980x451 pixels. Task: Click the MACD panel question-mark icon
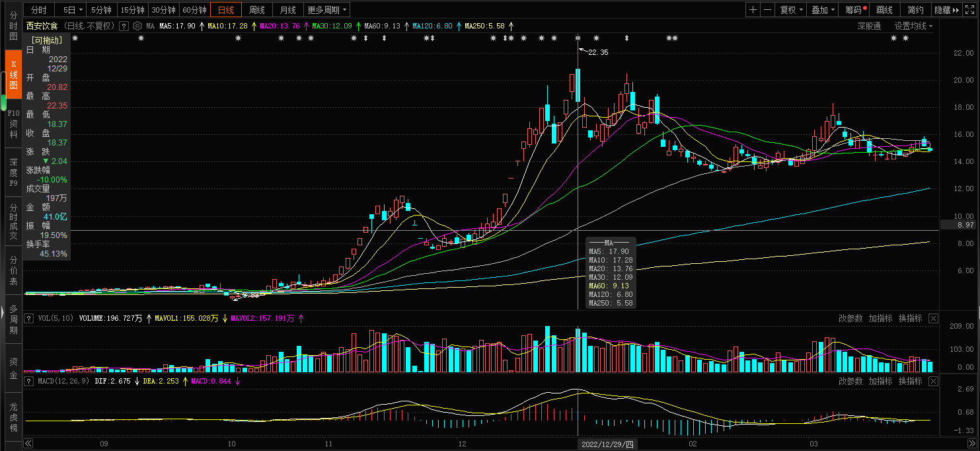pos(29,382)
